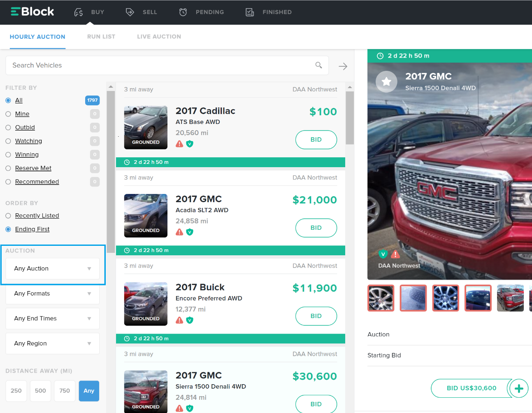Click the BID US$30,600 button
Screen dimensions: 532x413
pyautogui.click(x=472, y=388)
